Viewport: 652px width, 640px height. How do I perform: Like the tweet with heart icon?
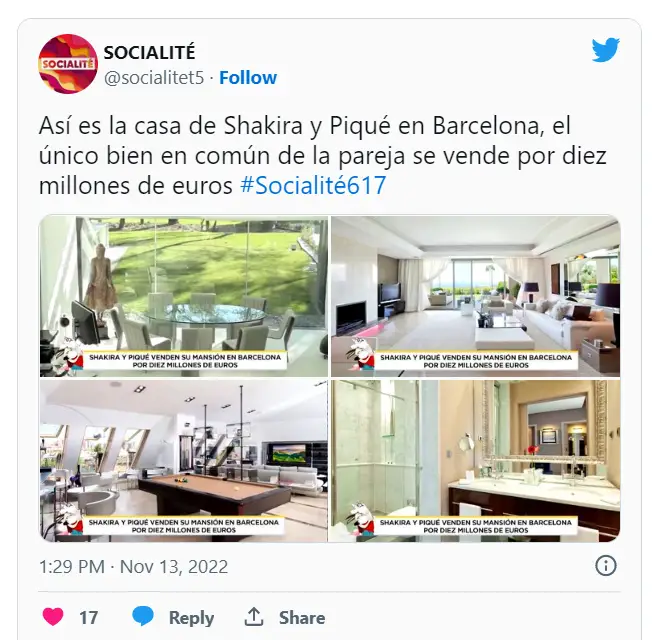coord(53,616)
